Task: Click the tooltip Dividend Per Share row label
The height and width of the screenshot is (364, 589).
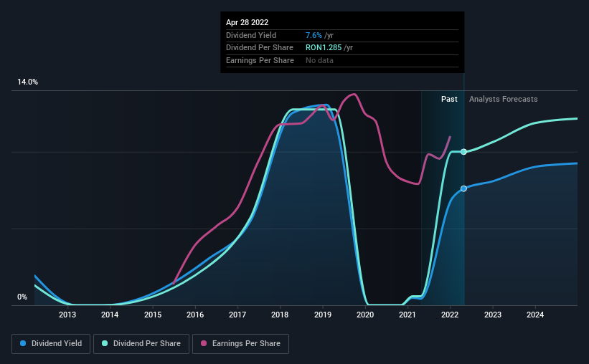Action: [x=260, y=48]
